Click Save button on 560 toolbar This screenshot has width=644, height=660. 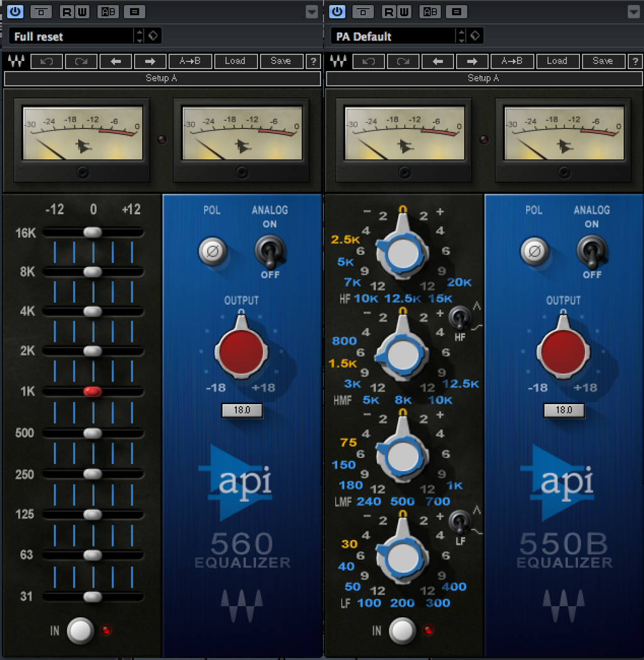coord(281,62)
